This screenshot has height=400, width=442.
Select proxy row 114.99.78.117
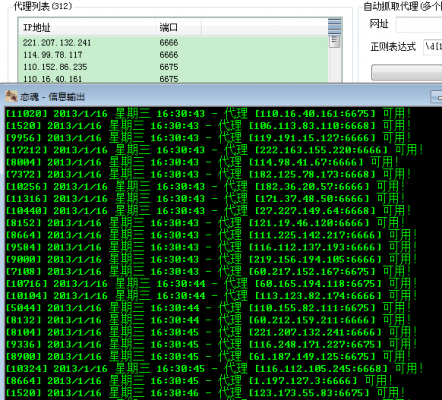coord(173,55)
